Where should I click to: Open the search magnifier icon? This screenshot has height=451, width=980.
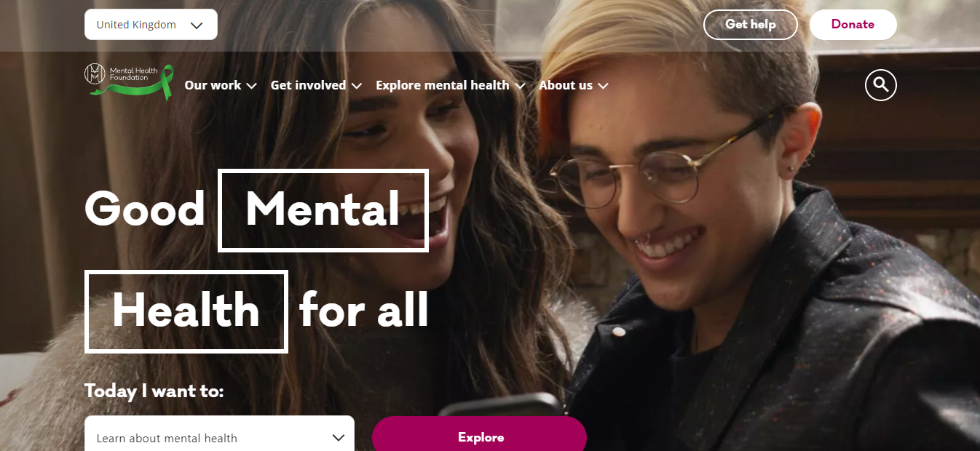coord(880,85)
